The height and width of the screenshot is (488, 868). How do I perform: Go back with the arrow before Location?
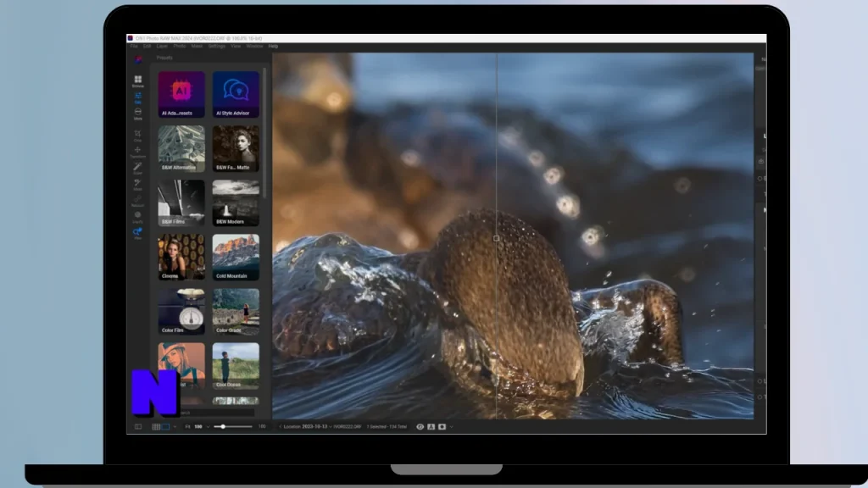tap(280, 427)
